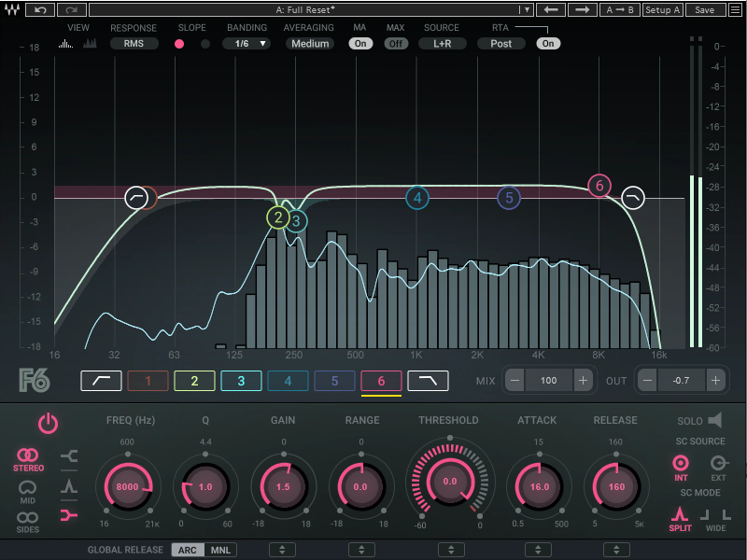The height and width of the screenshot is (560, 747).
Task: Click the Solo speaker icon
Action: (715, 421)
